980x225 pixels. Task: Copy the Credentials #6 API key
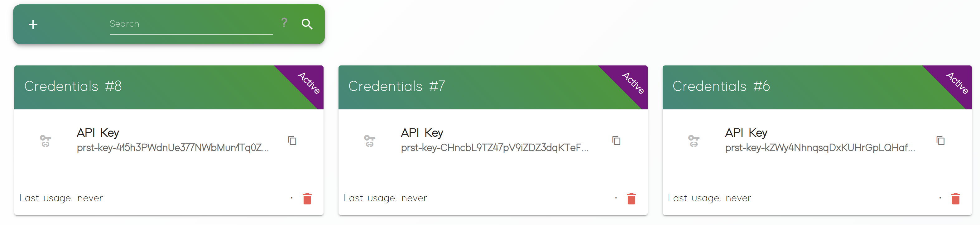[940, 141]
